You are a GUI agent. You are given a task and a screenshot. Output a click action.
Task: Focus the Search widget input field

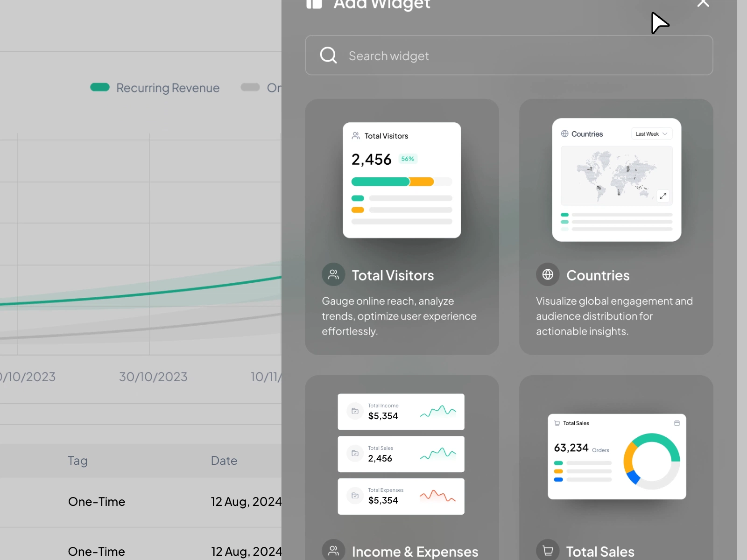pyautogui.click(x=509, y=55)
